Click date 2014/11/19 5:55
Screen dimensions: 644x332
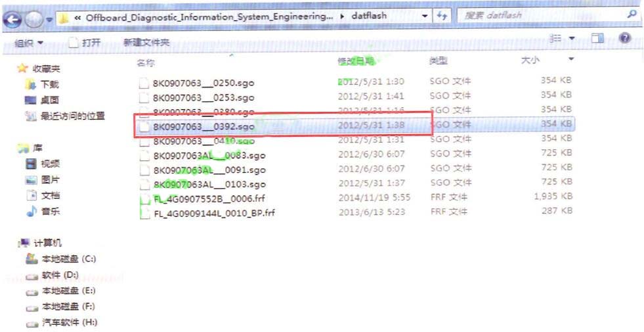(x=374, y=198)
